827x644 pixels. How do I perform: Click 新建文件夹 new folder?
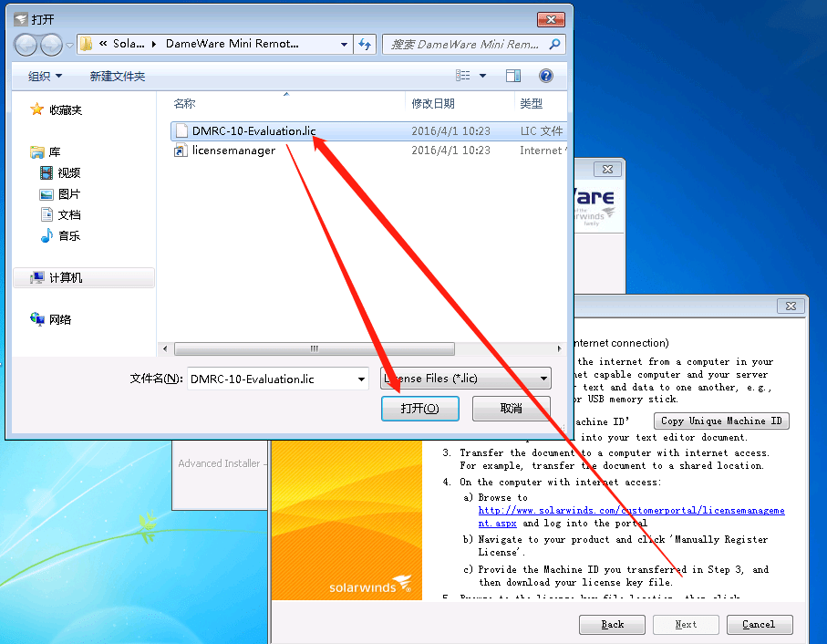(x=117, y=76)
